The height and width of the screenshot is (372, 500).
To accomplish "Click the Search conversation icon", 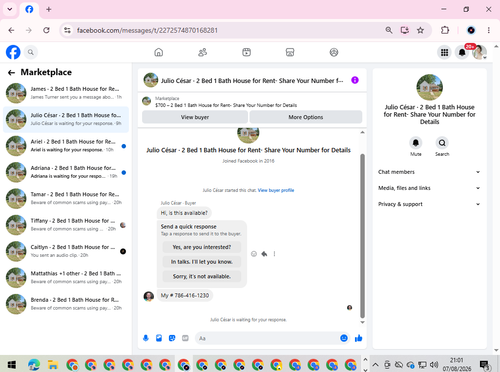I will click(442, 143).
